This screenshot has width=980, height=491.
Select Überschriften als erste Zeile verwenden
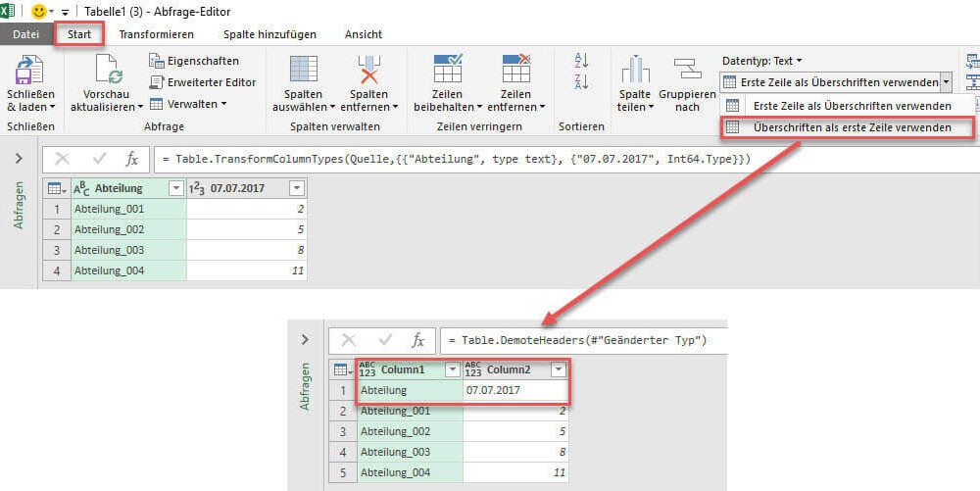(x=851, y=127)
